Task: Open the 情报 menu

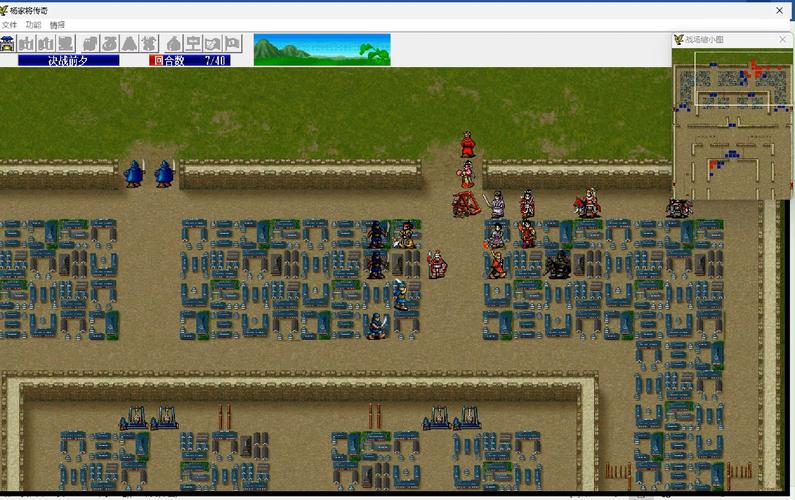Action: [x=57, y=25]
